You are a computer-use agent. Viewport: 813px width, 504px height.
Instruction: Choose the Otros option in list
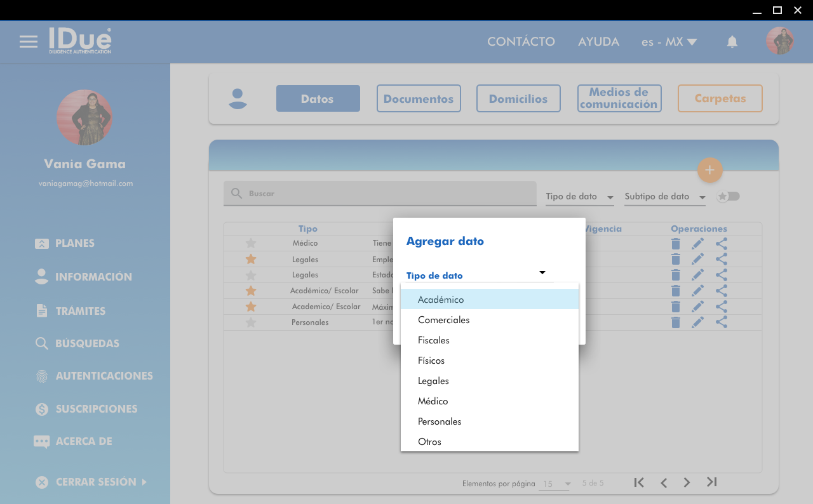pyautogui.click(x=429, y=442)
